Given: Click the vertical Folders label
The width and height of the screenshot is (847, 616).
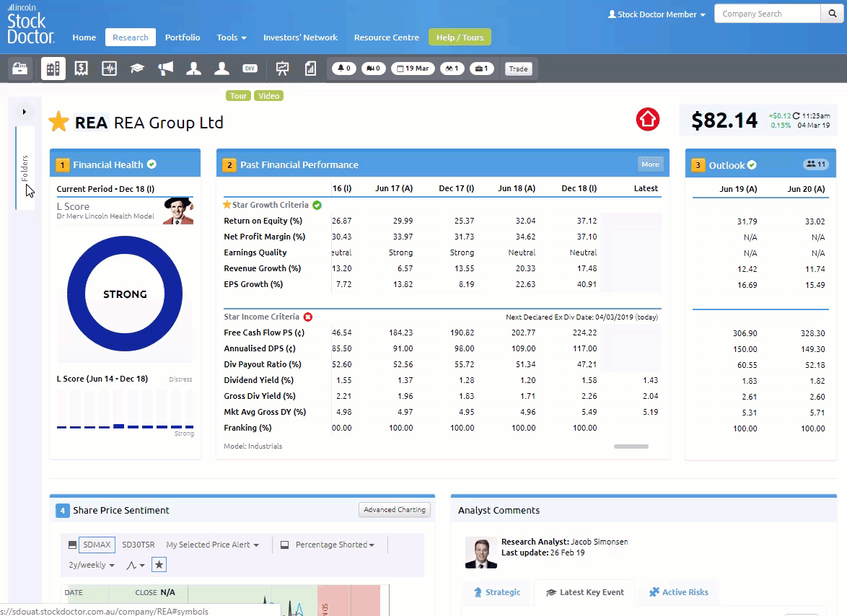Looking at the screenshot, I should (x=25, y=168).
